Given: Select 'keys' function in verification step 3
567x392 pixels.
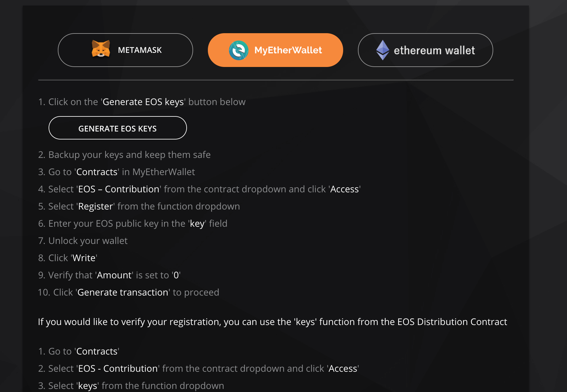Looking at the screenshot, I should pyautogui.click(x=88, y=386).
